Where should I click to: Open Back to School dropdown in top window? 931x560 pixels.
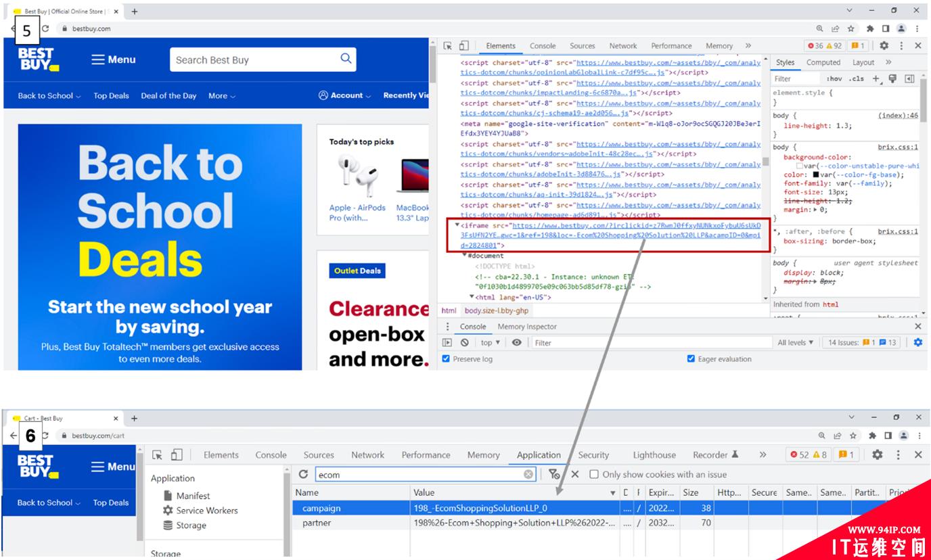[x=49, y=96]
